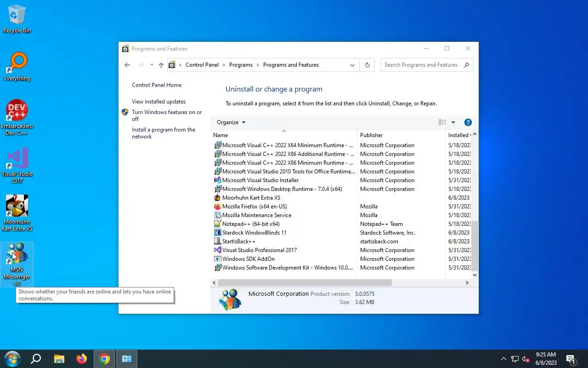
Task: Select Microsoft Visual C++ 2022 X86 Minimum Runtime
Action: coord(342,163)
